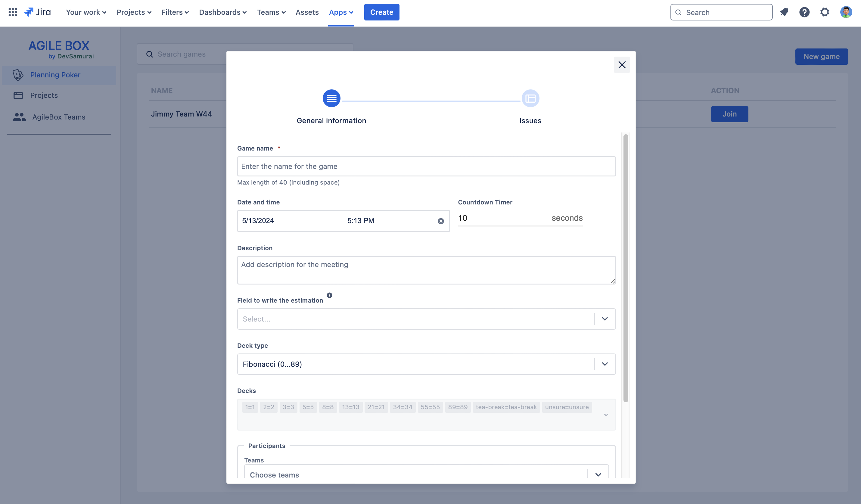Open the Assets page

(x=307, y=12)
